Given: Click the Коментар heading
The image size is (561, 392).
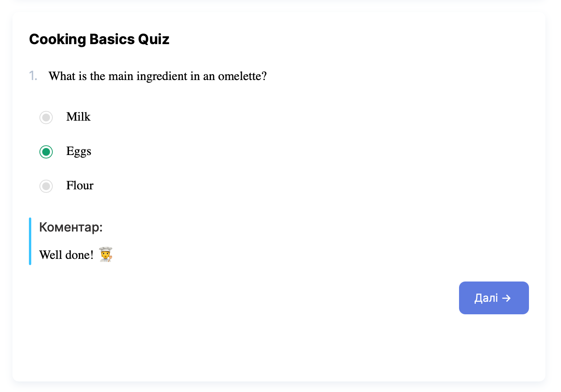Looking at the screenshot, I should pos(71,227).
